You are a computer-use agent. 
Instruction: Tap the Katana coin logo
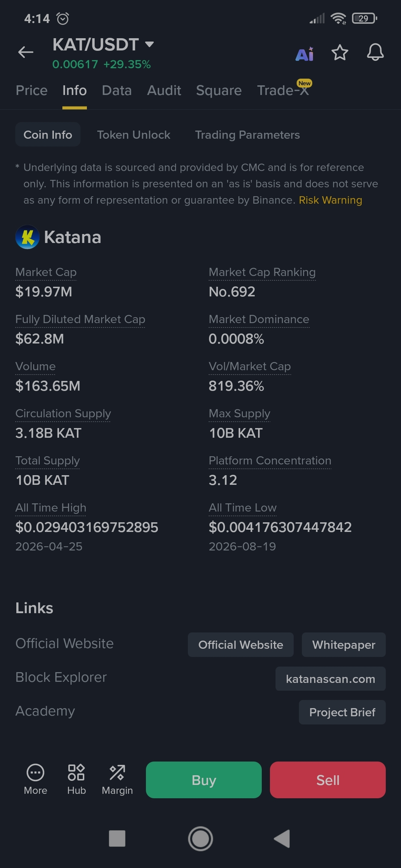(27, 237)
